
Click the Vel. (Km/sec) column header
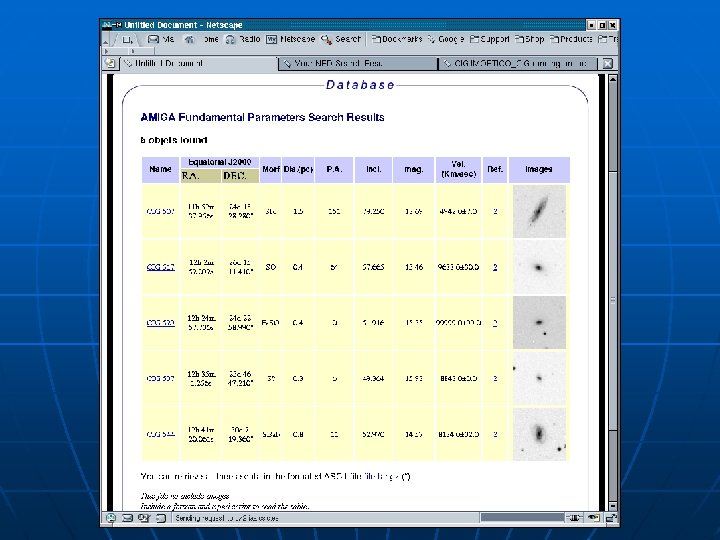point(458,169)
